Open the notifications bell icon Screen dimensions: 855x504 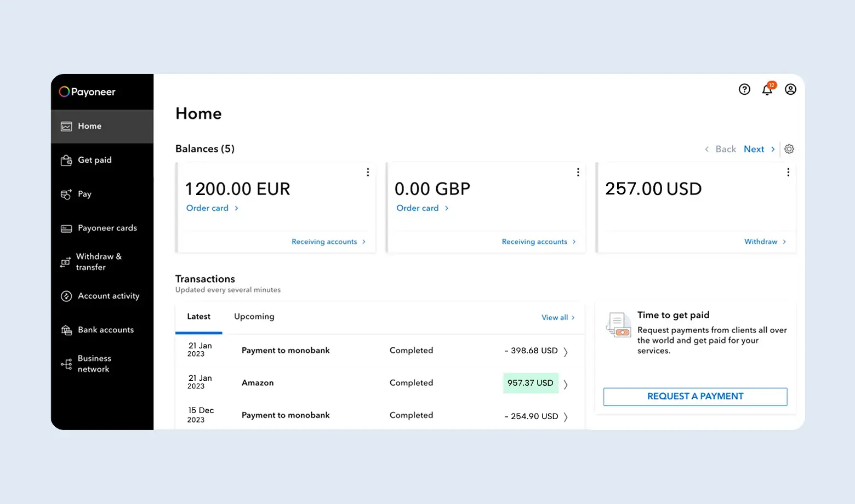[767, 89]
